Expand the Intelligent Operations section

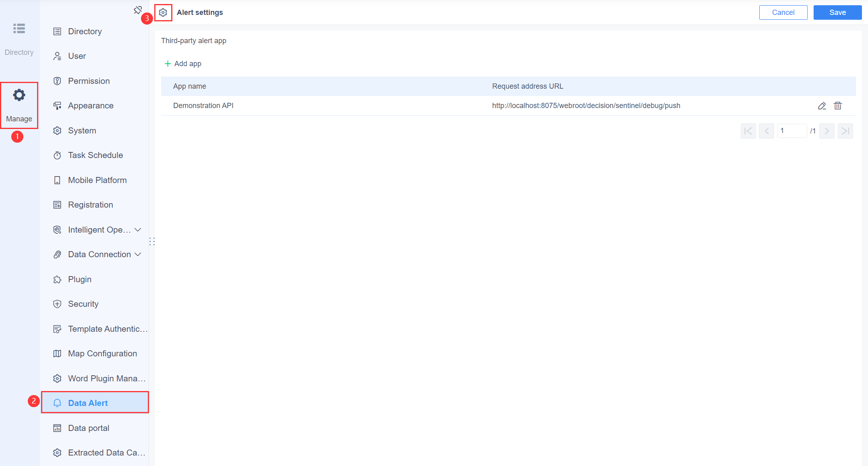point(139,229)
